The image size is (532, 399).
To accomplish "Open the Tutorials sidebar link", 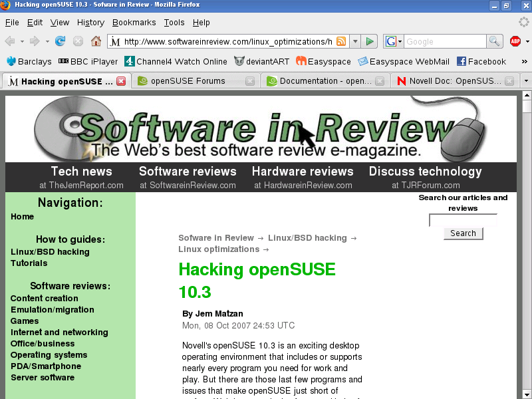I will (x=29, y=263).
